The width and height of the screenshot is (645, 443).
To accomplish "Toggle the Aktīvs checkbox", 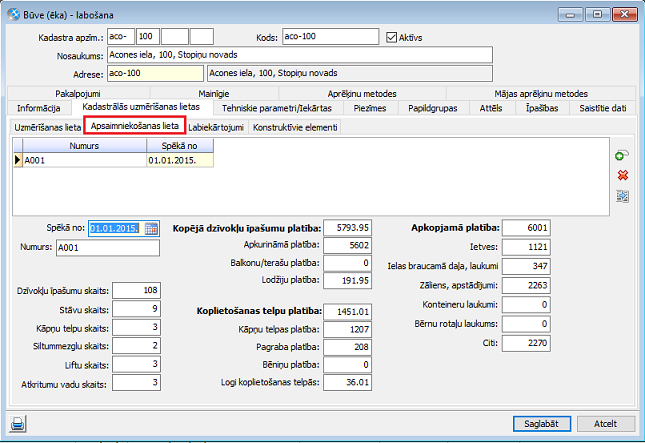I will coord(392,37).
